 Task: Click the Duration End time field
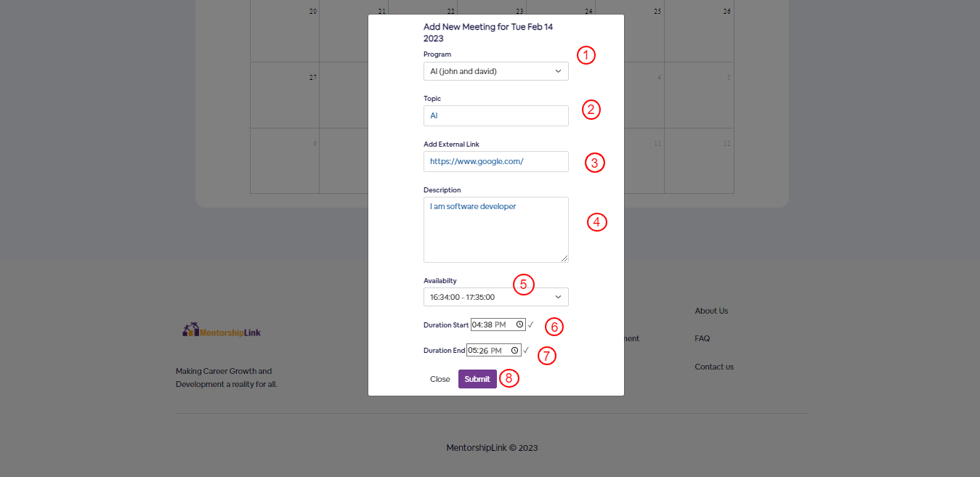(493, 350)
